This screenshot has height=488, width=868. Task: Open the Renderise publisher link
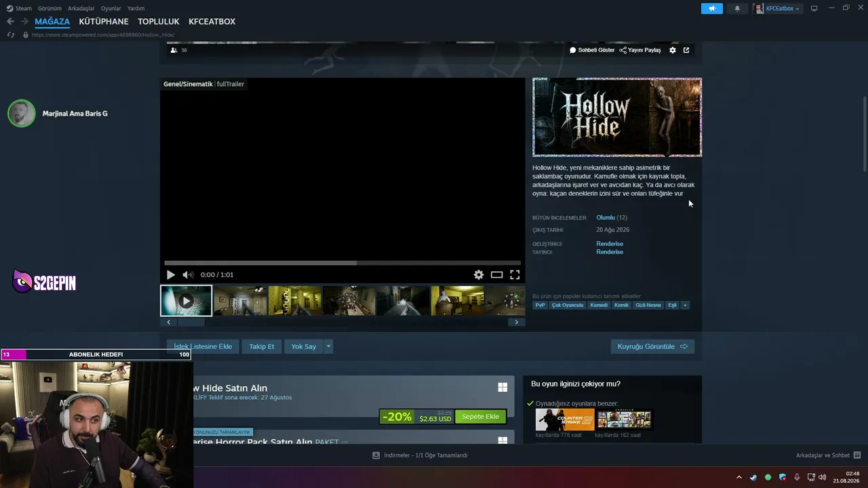[610, 252]
